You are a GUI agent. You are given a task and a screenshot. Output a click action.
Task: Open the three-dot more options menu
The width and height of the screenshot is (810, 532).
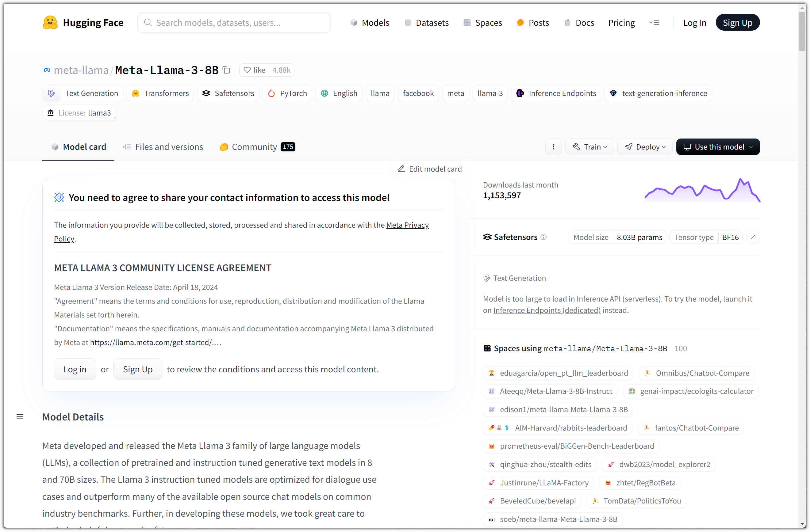pyautogui.click(x=553, y=147)
